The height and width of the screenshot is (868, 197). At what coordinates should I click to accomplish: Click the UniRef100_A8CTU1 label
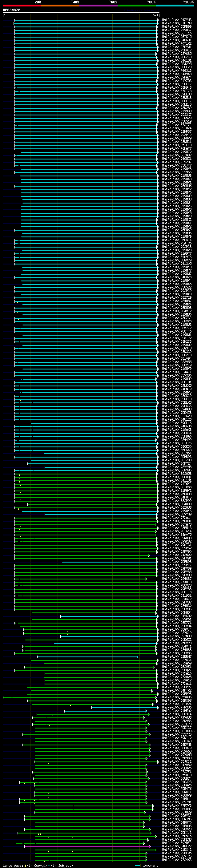tap(176, 382)
